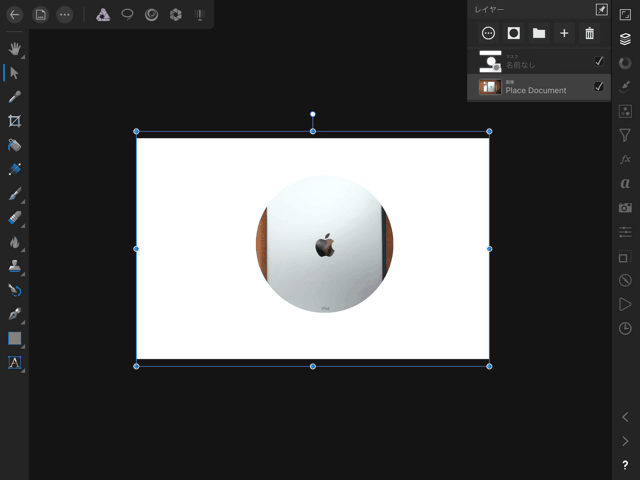This screenshot has width=640, height=480.
Task: Tap the back arrow button
Action: [15, 15]
